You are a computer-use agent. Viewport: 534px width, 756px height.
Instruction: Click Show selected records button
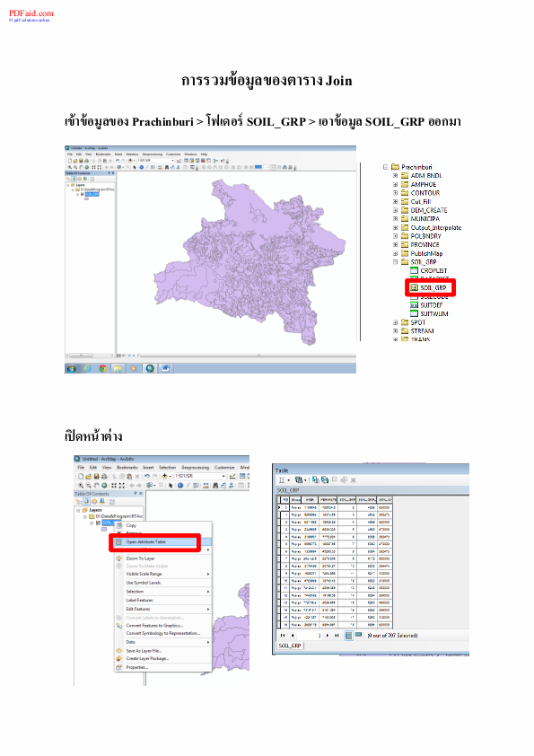(358, 635)
